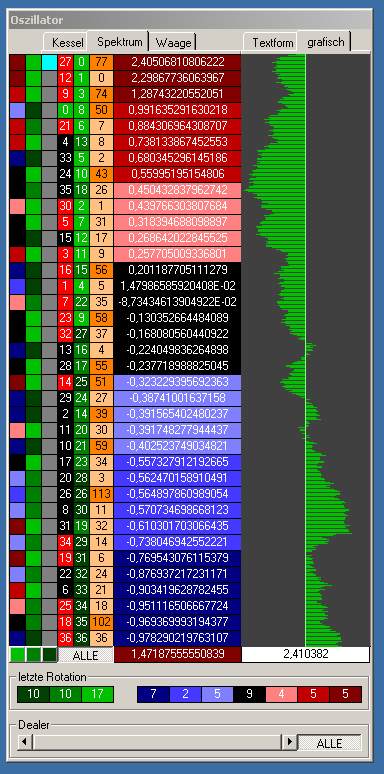Click the pink box showing 4
384x774 pixels.
(281, 694)
